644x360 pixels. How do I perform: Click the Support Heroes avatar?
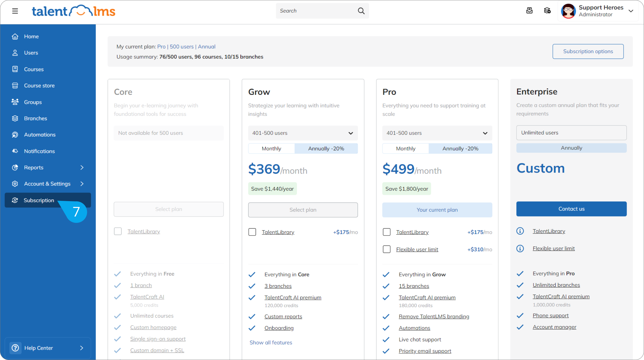point(568,11)
